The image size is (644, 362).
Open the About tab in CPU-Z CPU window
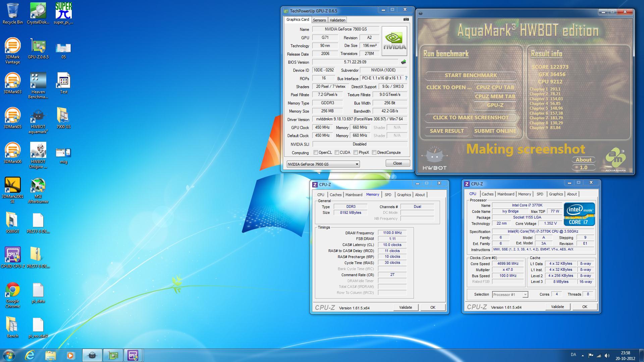(572, 194)
